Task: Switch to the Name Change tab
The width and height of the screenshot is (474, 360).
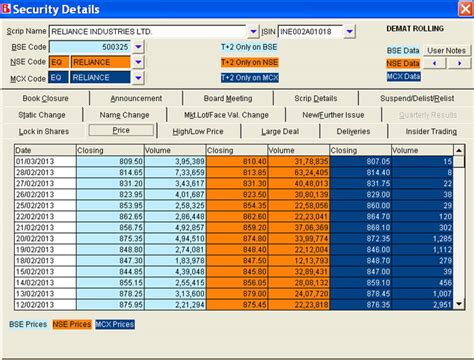Action: click(x=124, y=115)
